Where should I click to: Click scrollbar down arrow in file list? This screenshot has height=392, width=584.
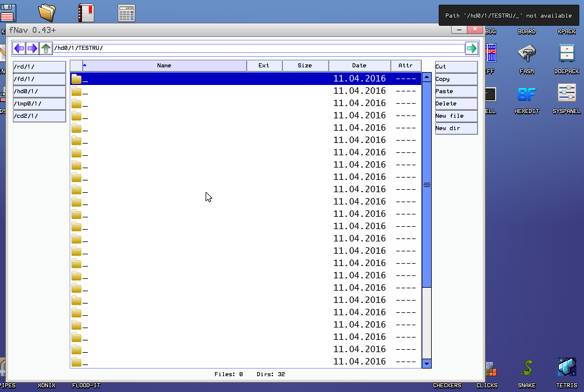coord(426,363)
